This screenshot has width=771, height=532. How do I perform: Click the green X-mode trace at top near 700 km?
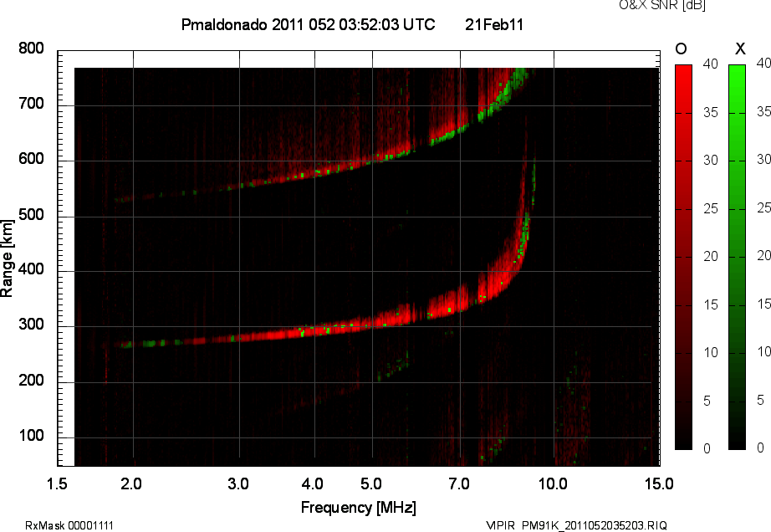tap(502, 95)
